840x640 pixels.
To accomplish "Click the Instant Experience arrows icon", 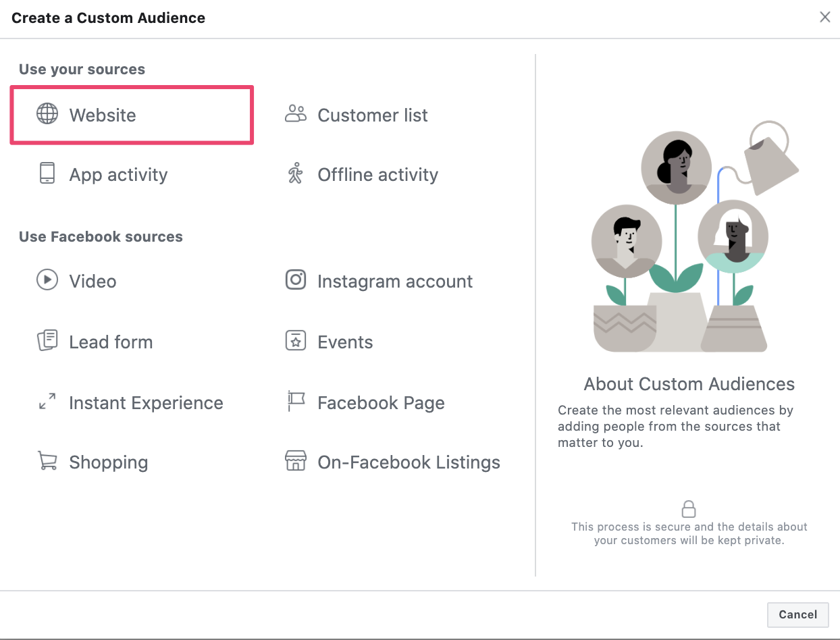I will (47, 402).
